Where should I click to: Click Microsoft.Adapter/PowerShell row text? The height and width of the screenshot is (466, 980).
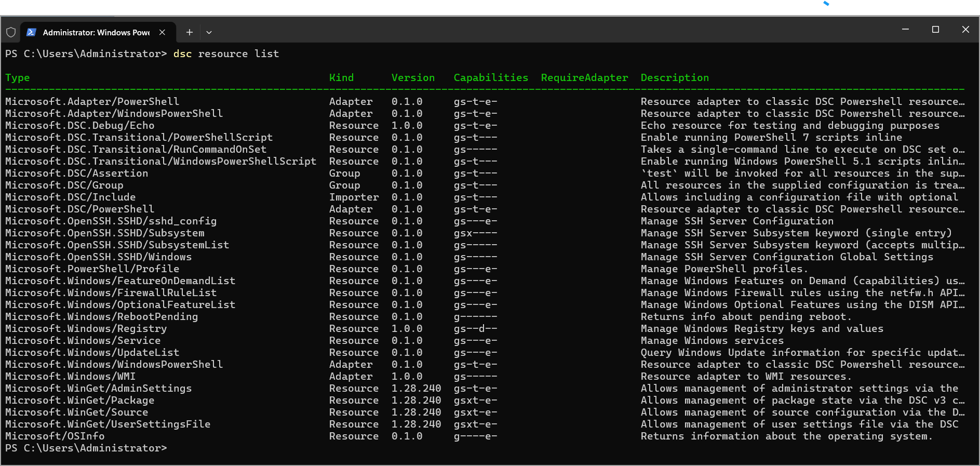[92, 102]
